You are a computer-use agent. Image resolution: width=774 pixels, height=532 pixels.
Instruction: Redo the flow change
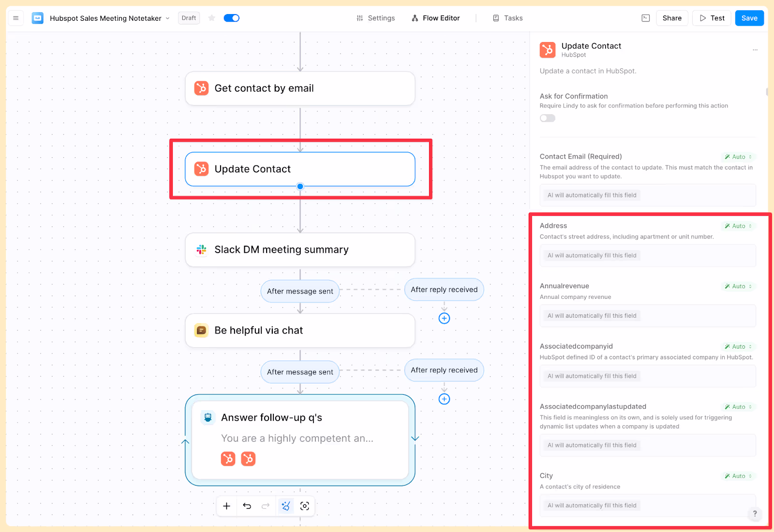pyautogui.click(x=266, y=506)
